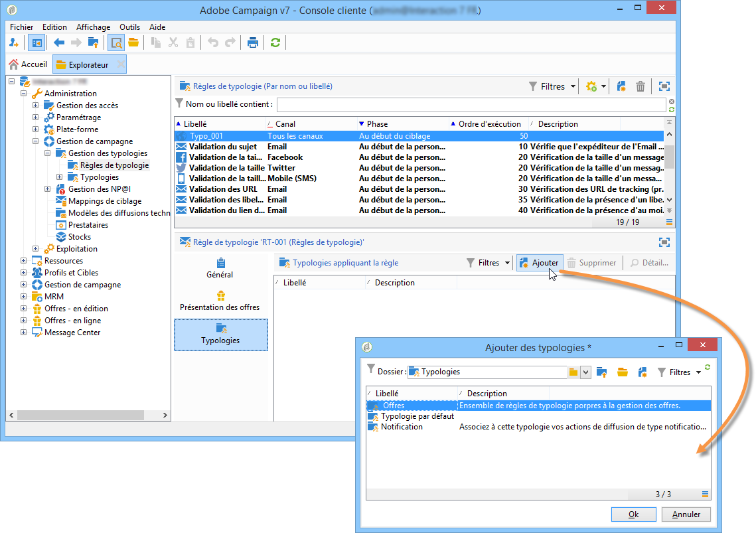Select the Mappings de ciblage tree item
This screenshot has height=533, width=756.
click(x=105, y=201)
